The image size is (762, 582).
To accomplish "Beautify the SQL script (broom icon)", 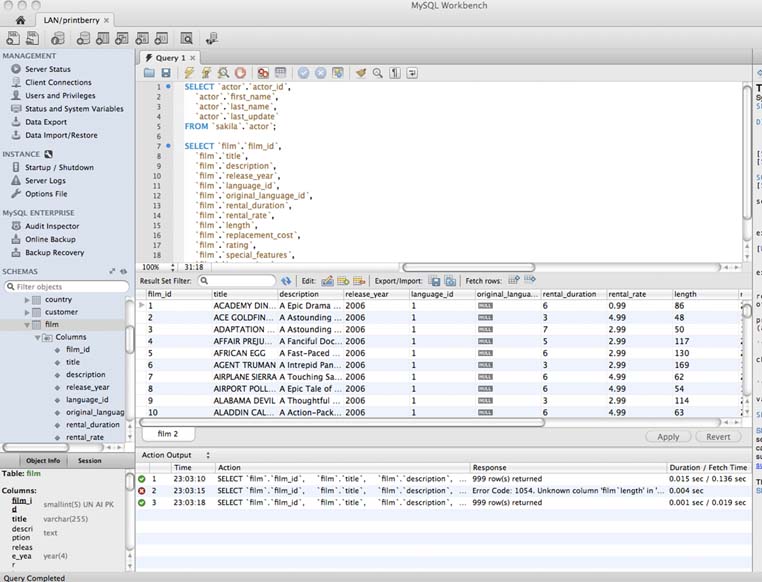I will pos(361,73).
